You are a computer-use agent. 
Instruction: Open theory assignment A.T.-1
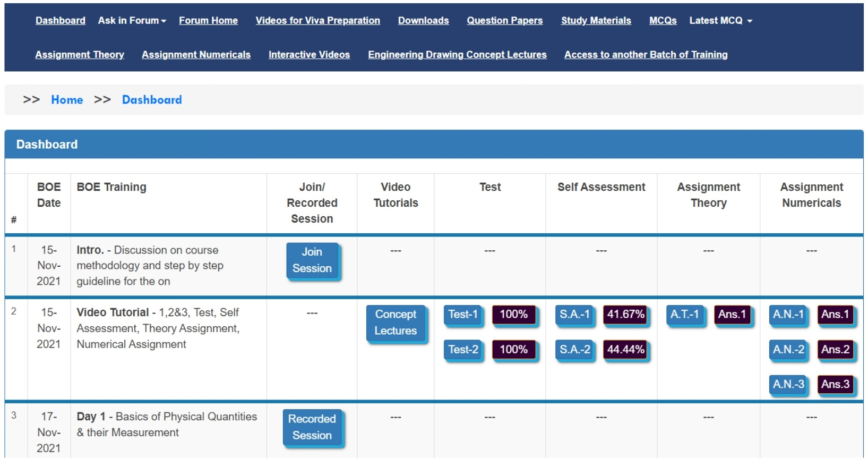pyautogui.click(x=684, y=315)
